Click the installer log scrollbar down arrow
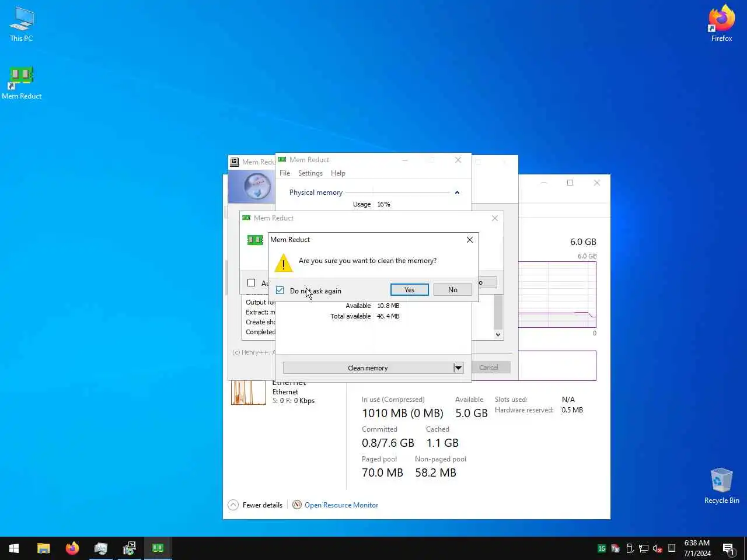 pos(498,335)
